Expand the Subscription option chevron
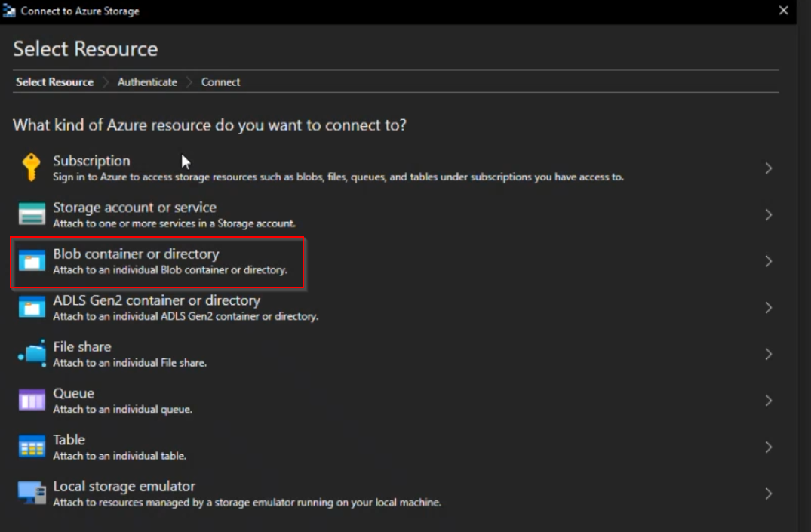Viewport: 811px width, 532px height. [768, 168]
